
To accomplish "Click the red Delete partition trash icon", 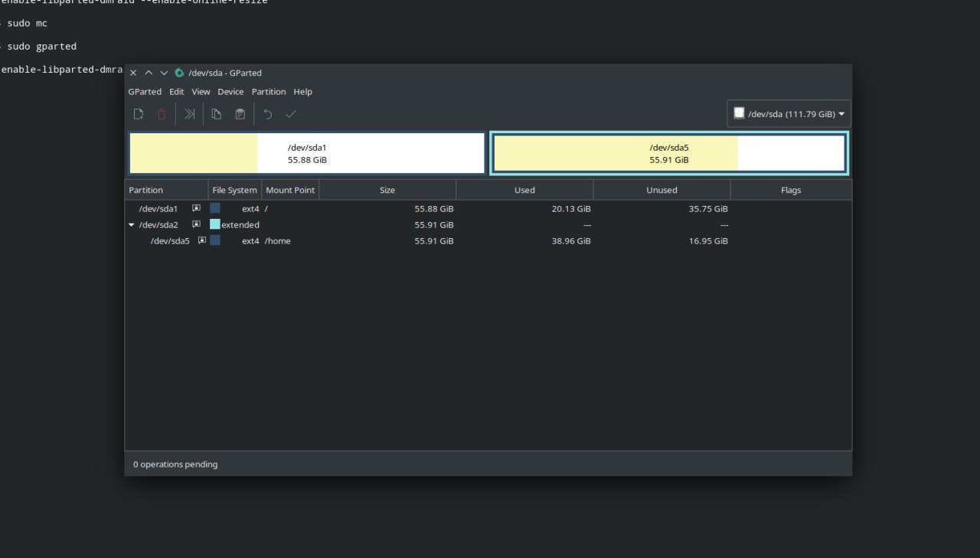I will [162, 114].
